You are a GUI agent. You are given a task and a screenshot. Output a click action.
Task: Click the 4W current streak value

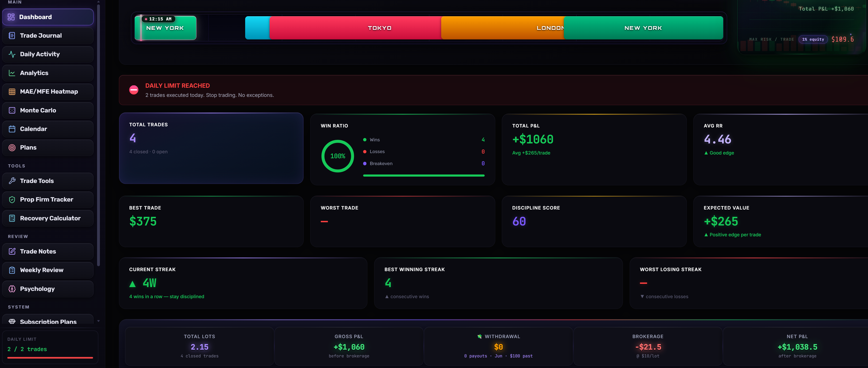tap(150, 283)
